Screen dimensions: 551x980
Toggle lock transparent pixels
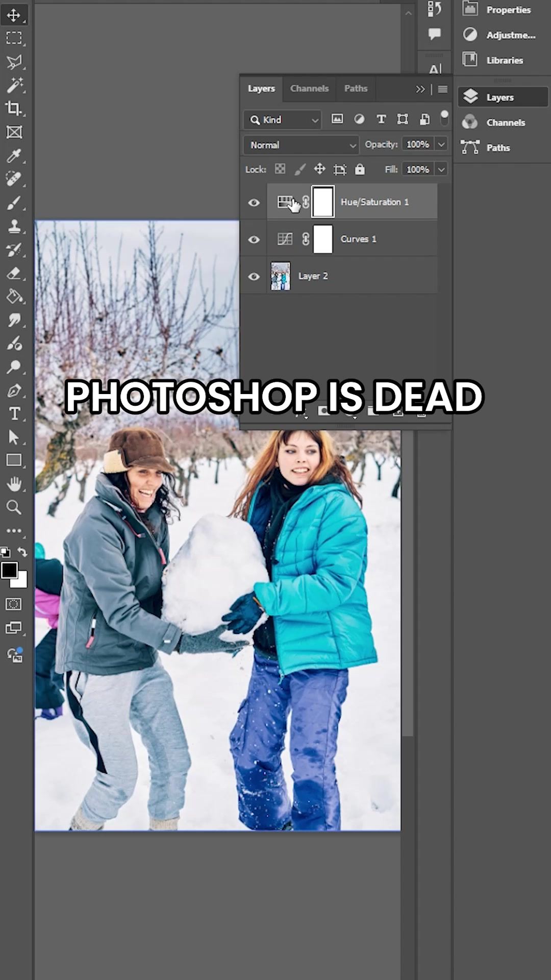(280, 169)
